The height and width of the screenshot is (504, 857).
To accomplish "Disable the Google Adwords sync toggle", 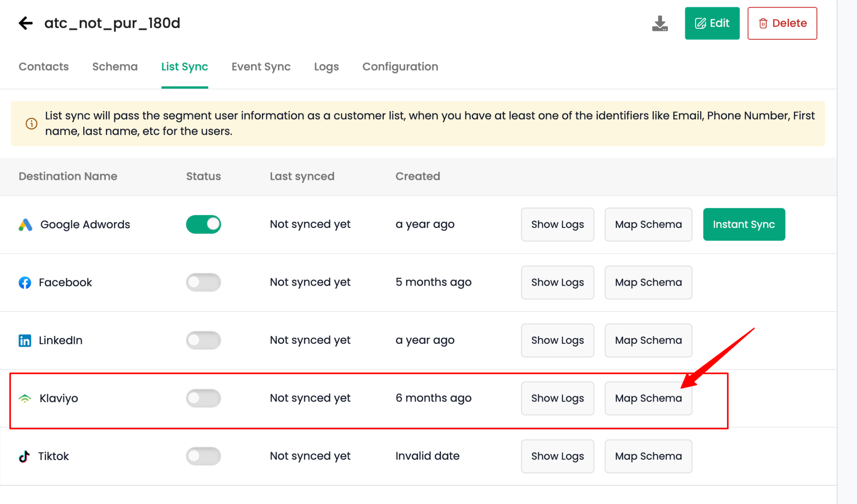I will point(203,224).
